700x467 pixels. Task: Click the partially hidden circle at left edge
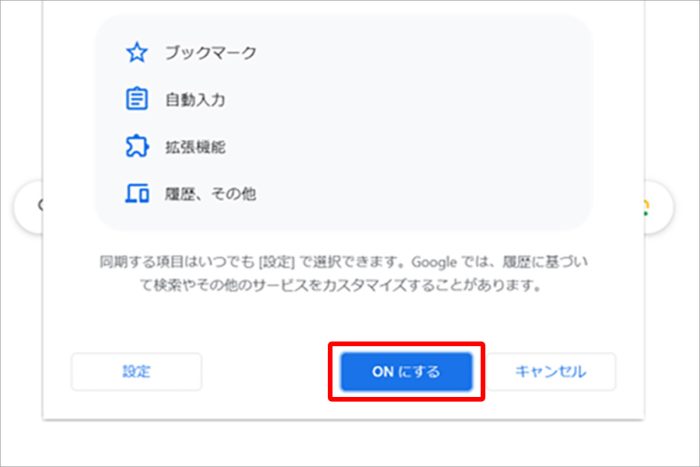click(x=30, y=207)
